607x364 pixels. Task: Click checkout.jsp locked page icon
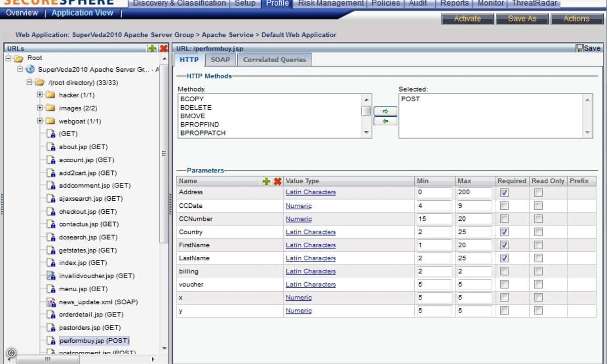click(51, 212)
